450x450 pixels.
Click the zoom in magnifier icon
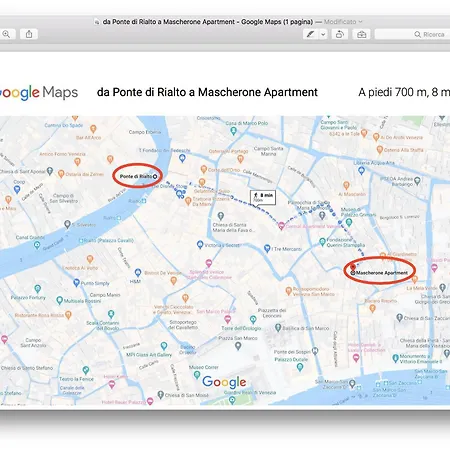[x=7, y=34]
